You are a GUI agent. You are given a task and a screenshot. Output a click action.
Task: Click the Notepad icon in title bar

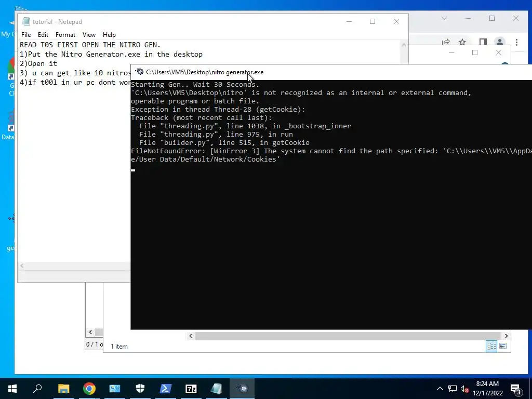pos(26,21)
